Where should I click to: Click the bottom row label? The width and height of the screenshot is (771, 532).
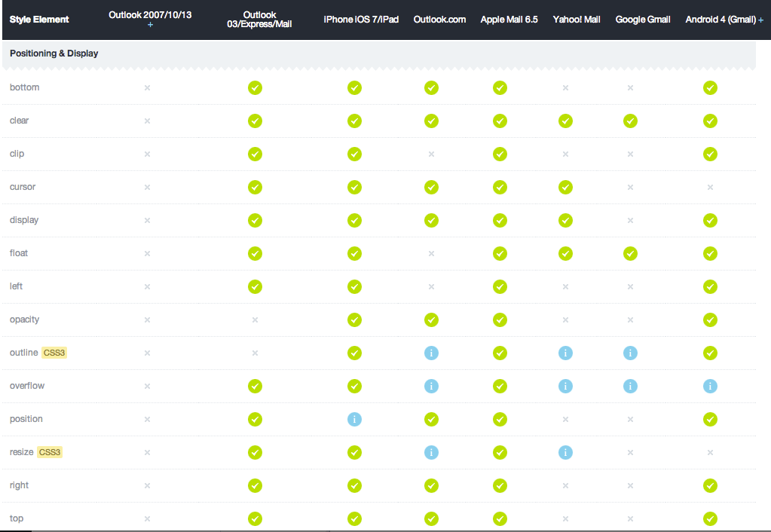(25, 87)
